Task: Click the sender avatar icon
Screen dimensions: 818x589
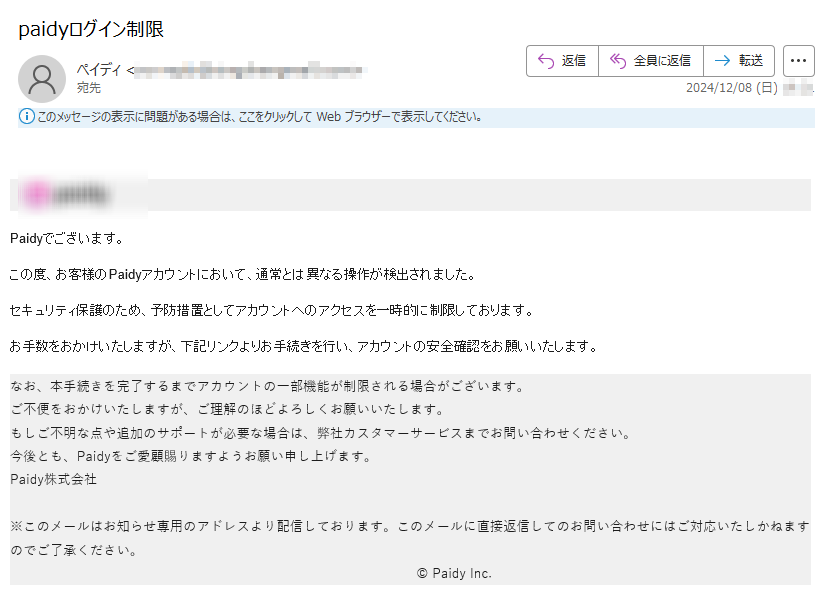Action: pos(42,79)
